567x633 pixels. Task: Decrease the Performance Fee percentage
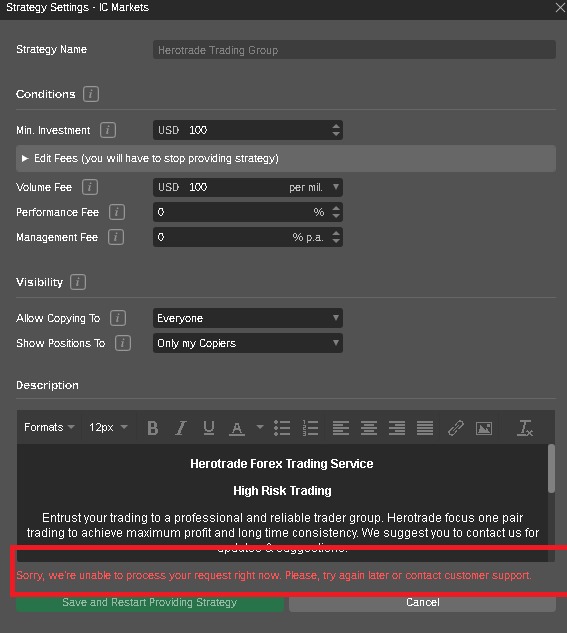(336, 216)
